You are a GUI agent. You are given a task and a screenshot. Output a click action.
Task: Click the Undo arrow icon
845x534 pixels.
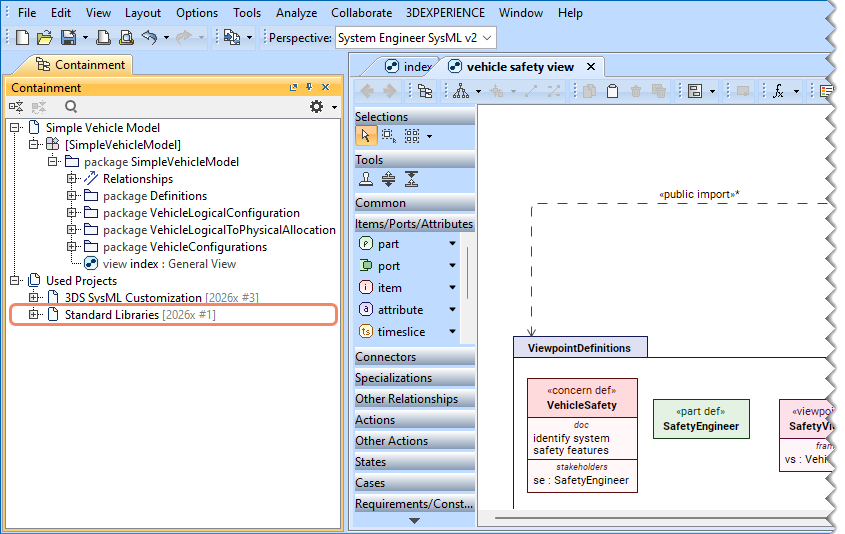pyautogui.click(x=149, y=38)
